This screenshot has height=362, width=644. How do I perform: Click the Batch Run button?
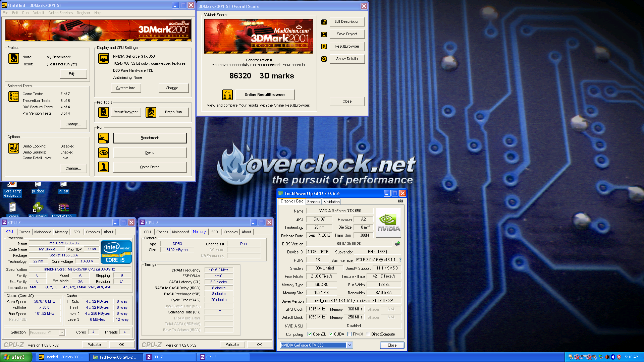point(173,112)
